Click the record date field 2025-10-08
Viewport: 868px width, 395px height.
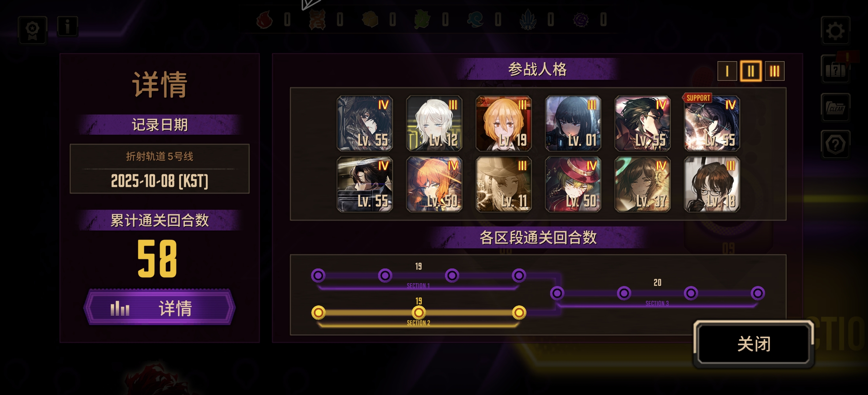click(x=160, y=169)
